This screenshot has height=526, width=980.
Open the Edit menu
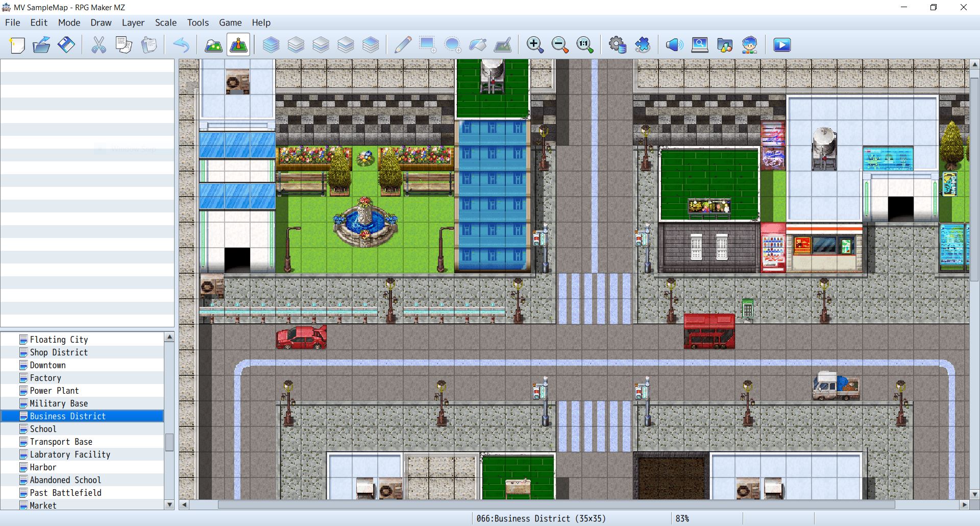(39, 22)
